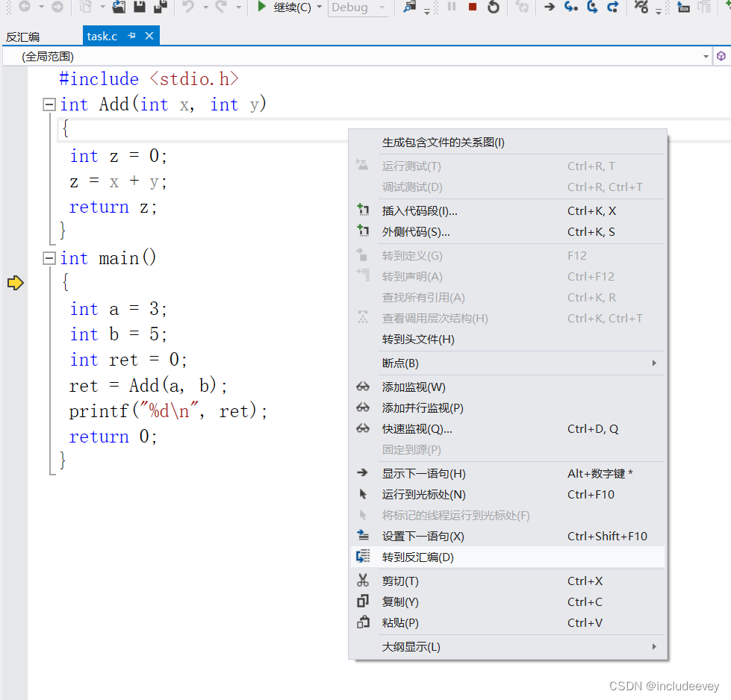Viewport: 731px width, 700px height.
Task: Choose 添加并行监视(P)
Action: pyautogui.click(x=508, y=408)
